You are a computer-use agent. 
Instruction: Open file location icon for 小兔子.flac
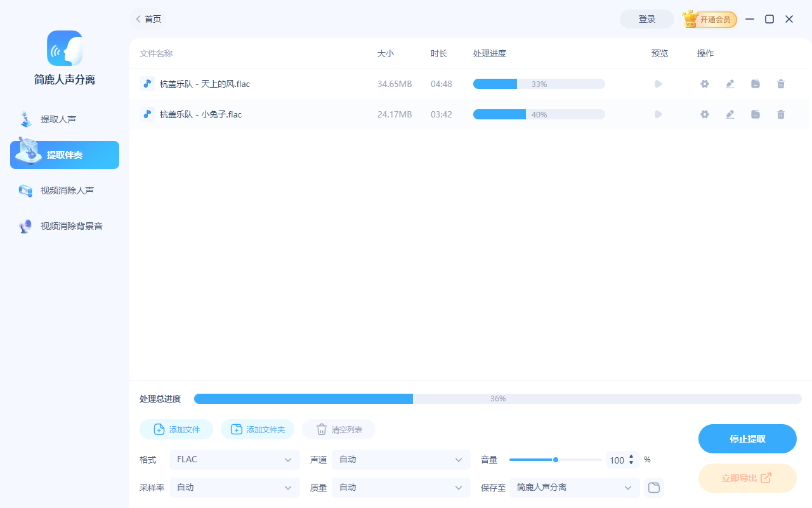click(x=755, y=114)
